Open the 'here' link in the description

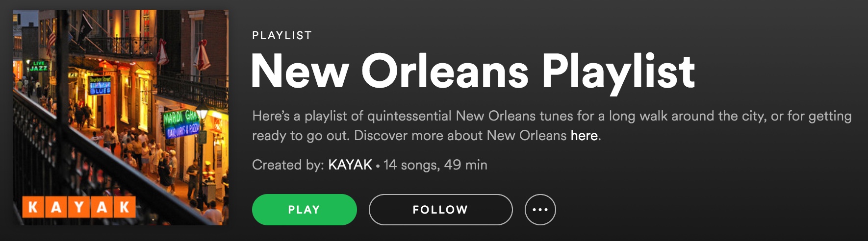tap(584, 136)
